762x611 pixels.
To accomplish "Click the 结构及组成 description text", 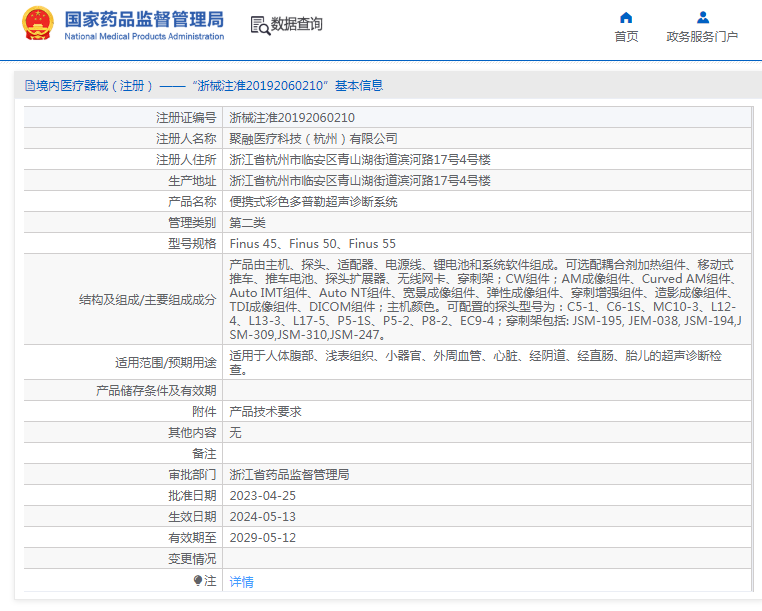I will [485, 299].
